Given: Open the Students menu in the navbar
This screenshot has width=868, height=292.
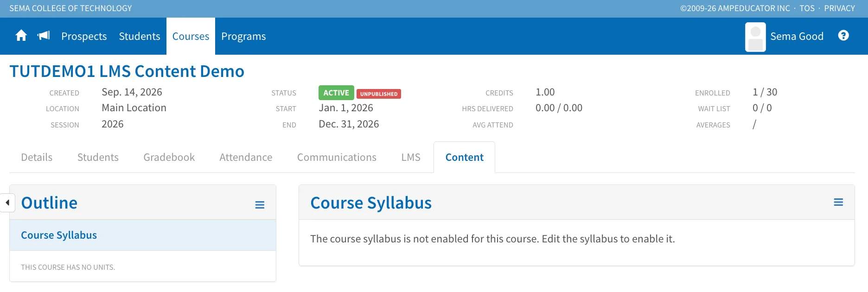Looking at the screenshot, I should 140,36.
